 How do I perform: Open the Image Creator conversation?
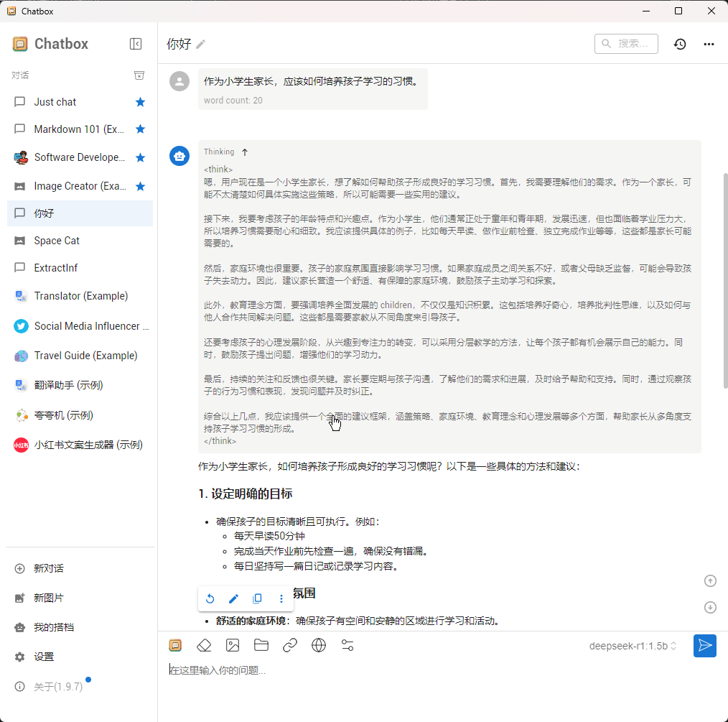80,186
